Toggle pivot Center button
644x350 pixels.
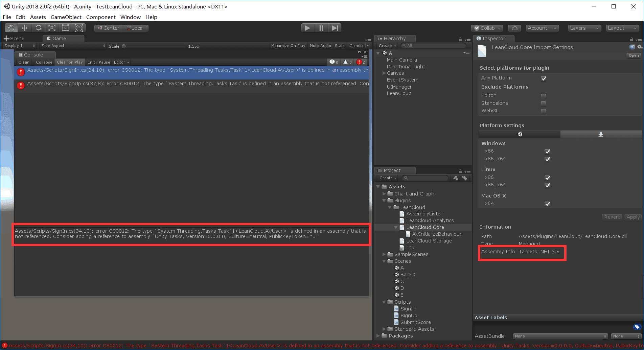tap(108, 28)
